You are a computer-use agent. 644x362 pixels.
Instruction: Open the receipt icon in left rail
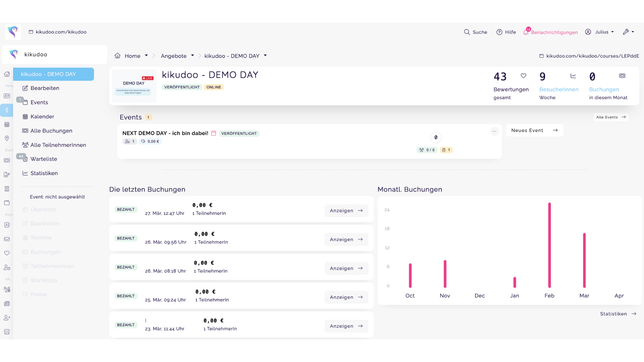[x=7, y=189]
